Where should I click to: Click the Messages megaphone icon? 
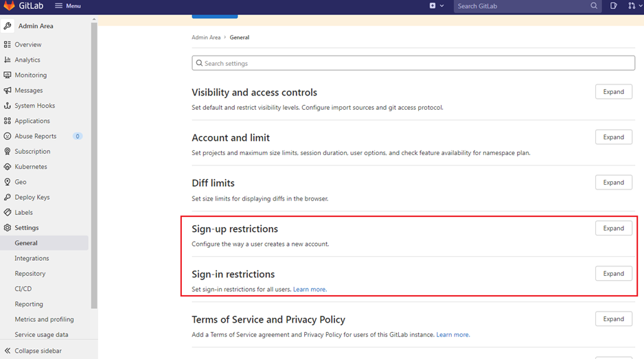pyautogui.click(x=8, y=90)
